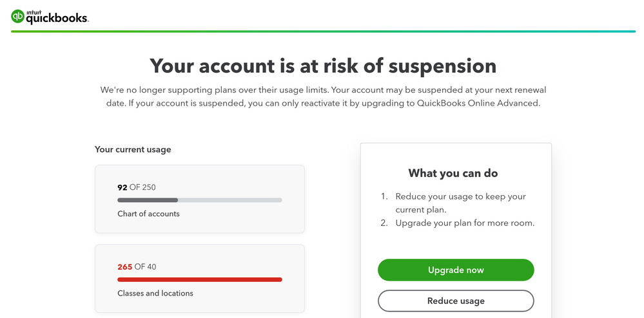Viewport: 644px width, 318px height.
Task: Click the 92 OF 250 usage count
Action: pos(137,187)
